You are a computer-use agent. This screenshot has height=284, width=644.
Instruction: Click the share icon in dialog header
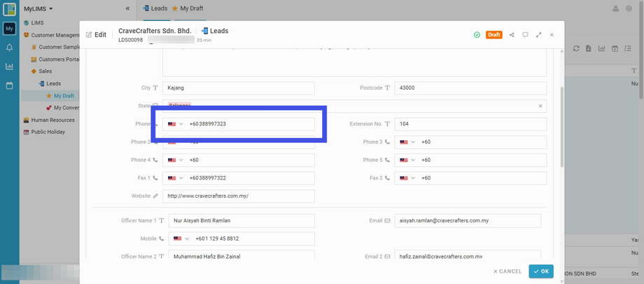512,34
